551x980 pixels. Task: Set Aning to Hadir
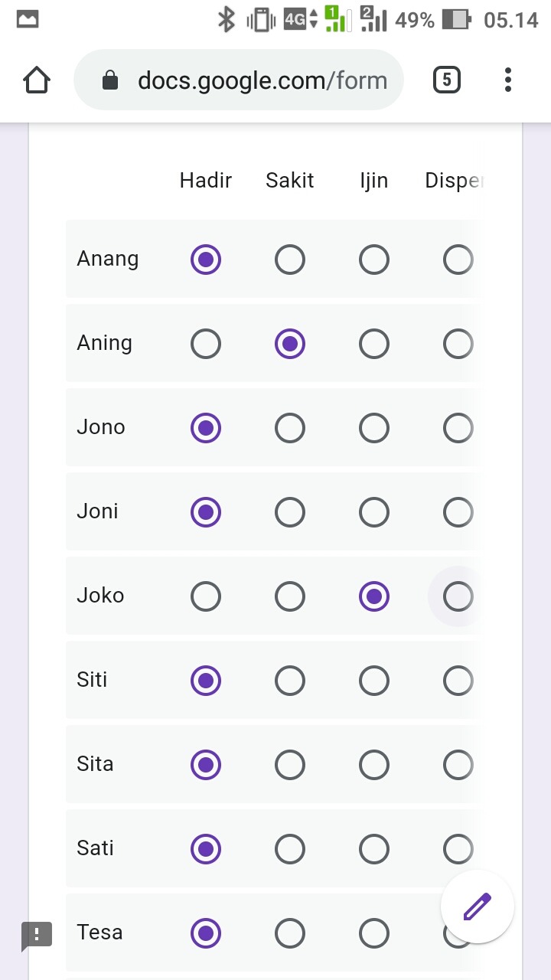tap(206, 344)
